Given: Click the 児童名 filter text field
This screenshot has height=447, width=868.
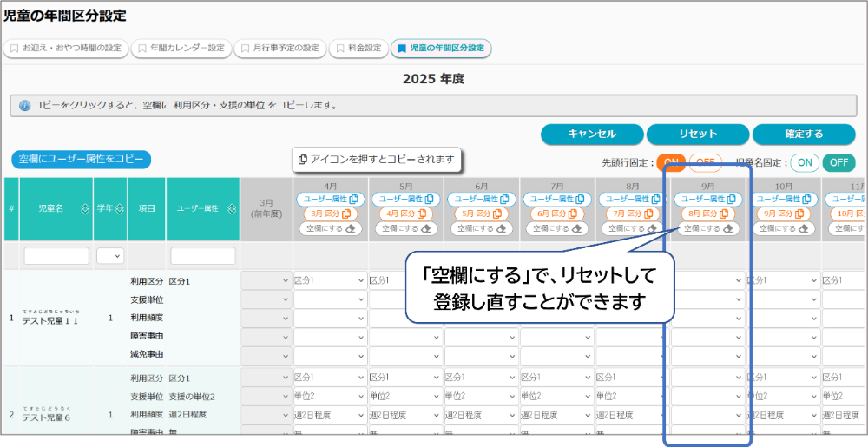Looking at the screenshot, I should [56, 256].
